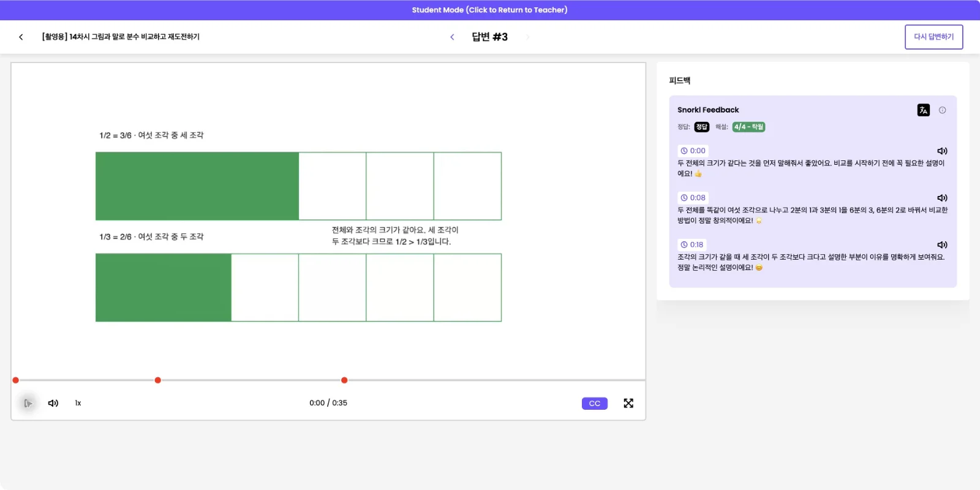This screenshot has width=980, height=490.
Task: Select the first red timeline marker at the start
Action: (x=16, y=380)
